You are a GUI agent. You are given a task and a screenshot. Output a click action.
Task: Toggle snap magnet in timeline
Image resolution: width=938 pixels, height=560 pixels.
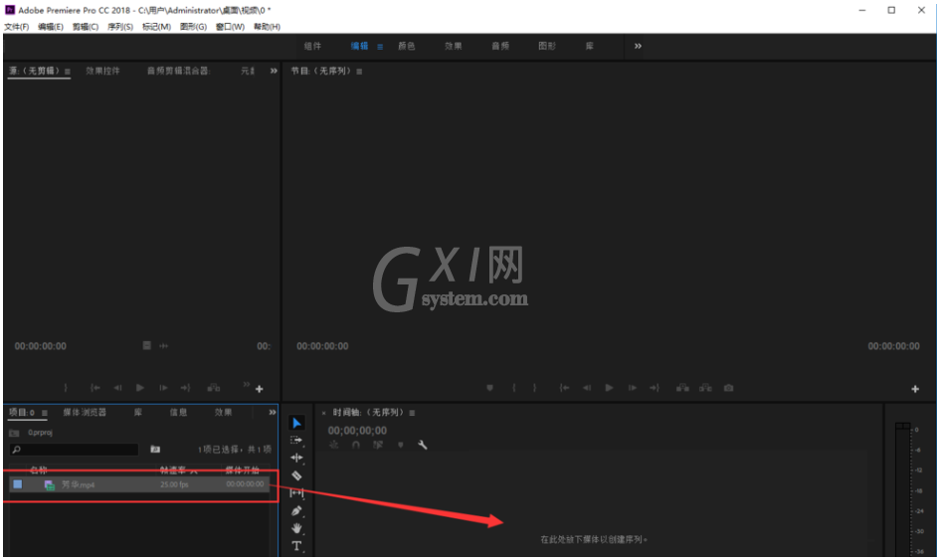356,445
